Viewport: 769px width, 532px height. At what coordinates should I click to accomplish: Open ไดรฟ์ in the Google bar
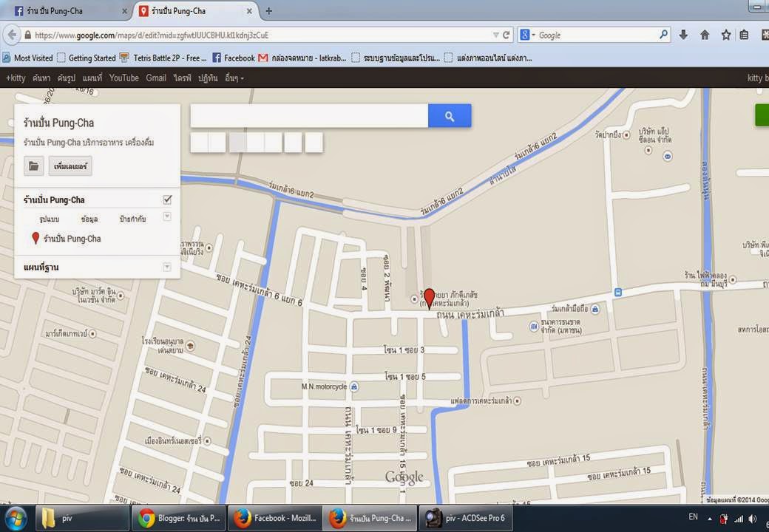[183, 78]
